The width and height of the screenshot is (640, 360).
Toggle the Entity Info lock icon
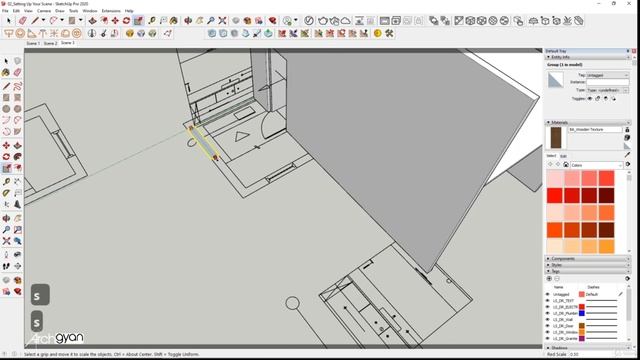(x=598, y=98)
